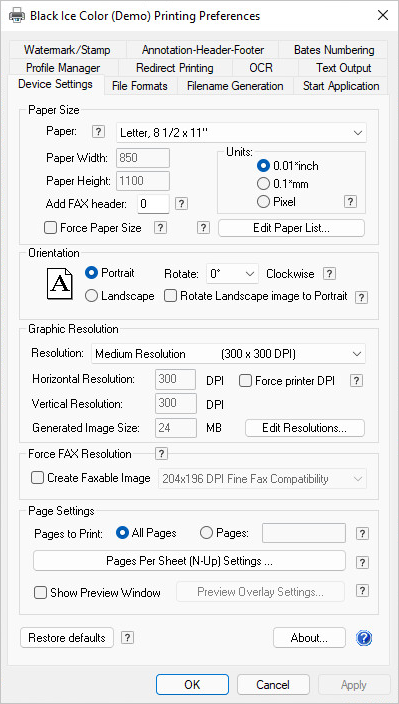Click Edit Resolutions button
This screenshot has height=704, width=399.
305,428
